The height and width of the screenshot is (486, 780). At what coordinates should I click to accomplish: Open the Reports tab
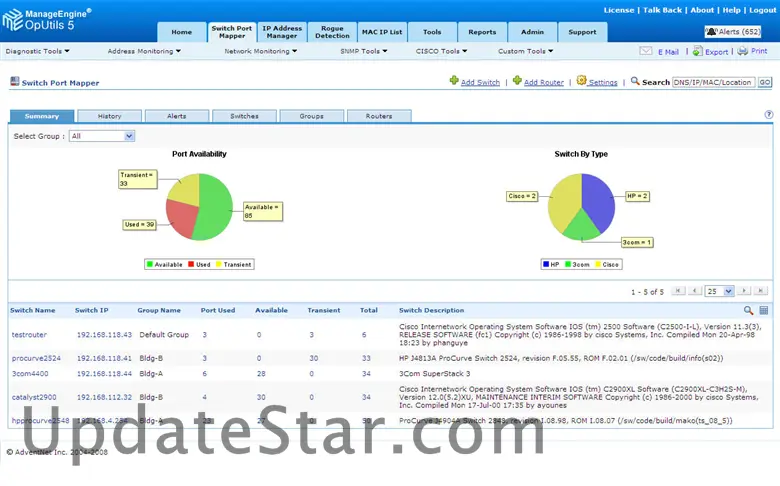pyautogui.click(x=482, y=32)
